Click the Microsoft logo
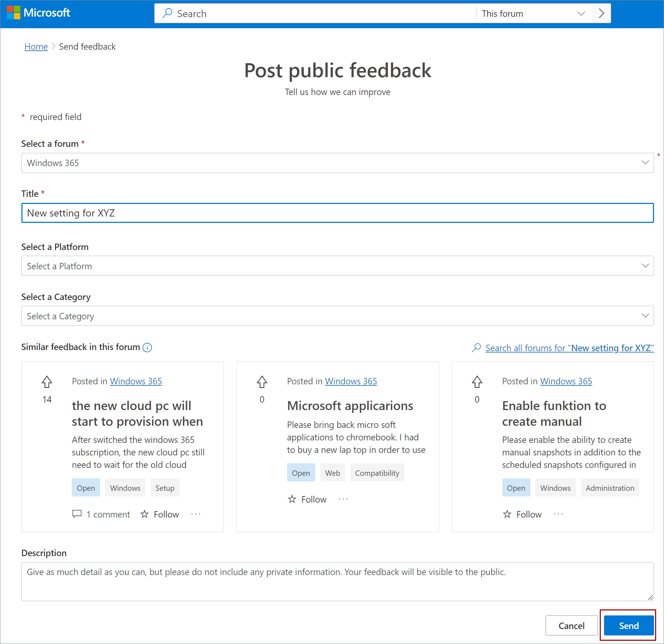The height and width of the screenshot is (644, 664). (39, 13)
